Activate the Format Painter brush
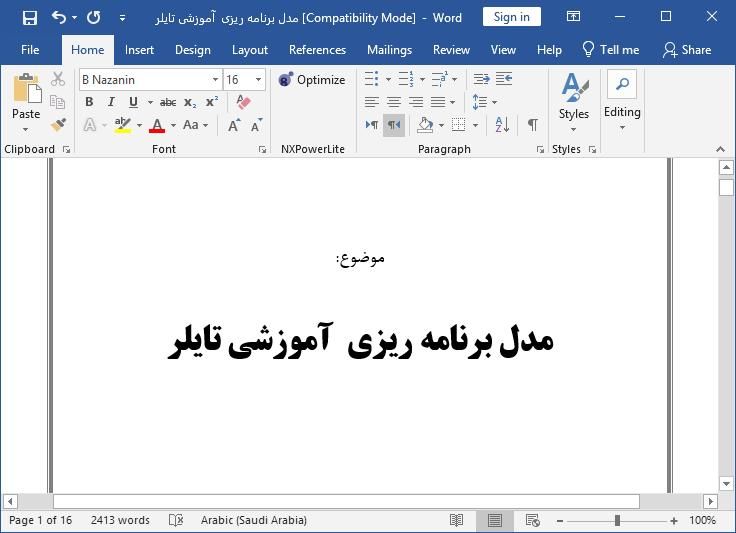Viewport: 736px width, 533px height. (x=58, y=124)
